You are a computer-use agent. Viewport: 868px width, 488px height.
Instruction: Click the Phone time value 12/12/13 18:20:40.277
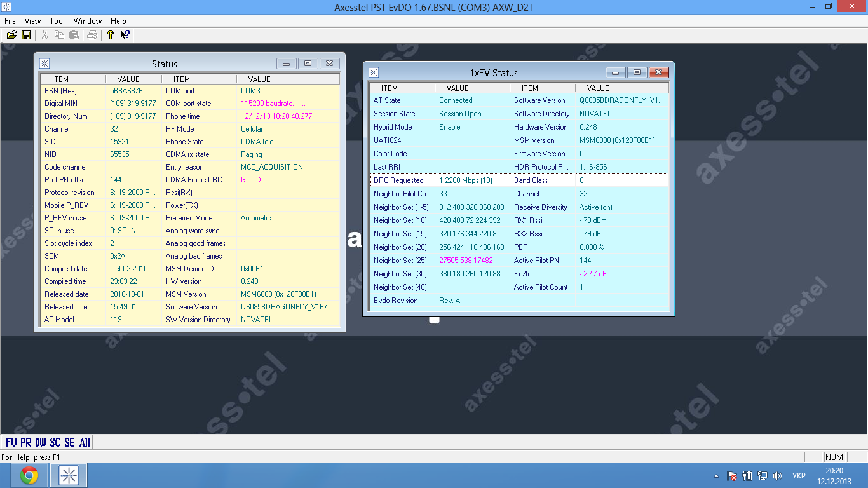[276, 116]
